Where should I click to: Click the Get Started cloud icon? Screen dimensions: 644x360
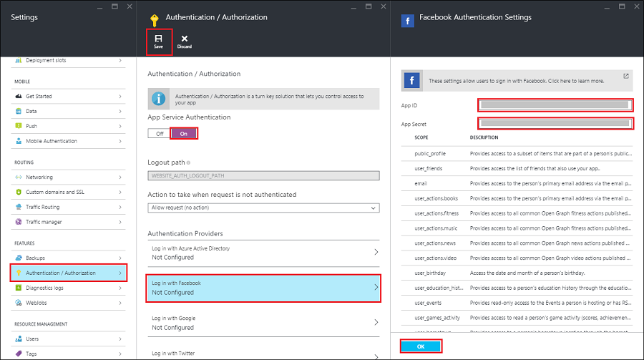[19, 96]
